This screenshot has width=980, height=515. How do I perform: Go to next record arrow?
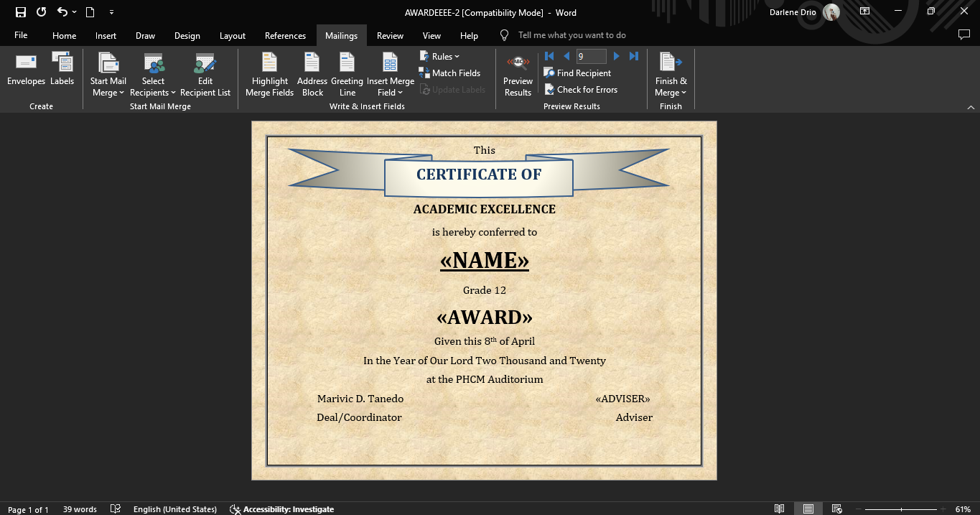(616, 56)
